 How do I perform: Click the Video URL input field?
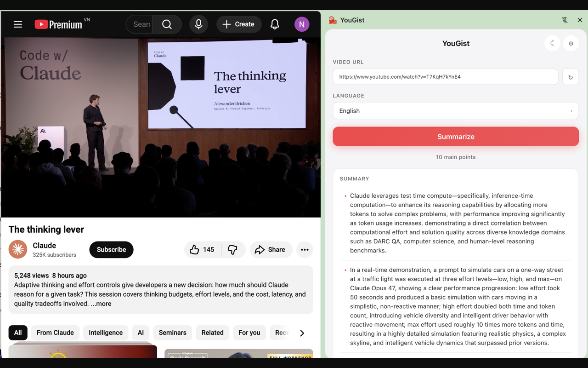pyautogui.click(x=446, y=77)
